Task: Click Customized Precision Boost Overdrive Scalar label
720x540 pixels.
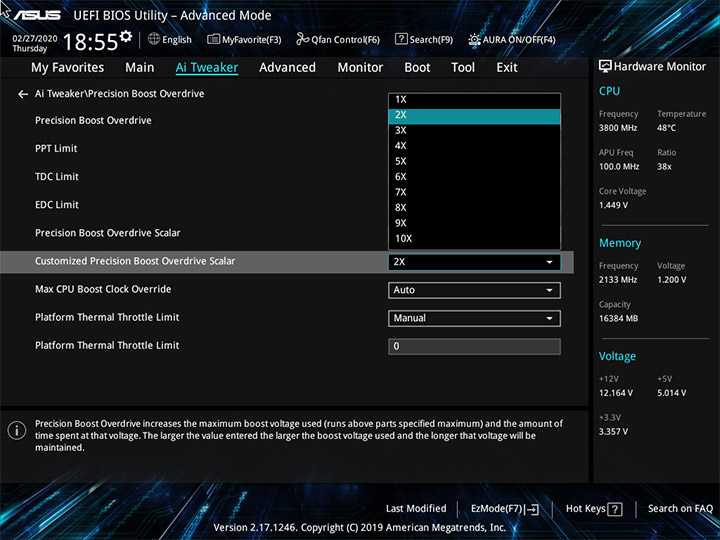Action: (135, 261)
